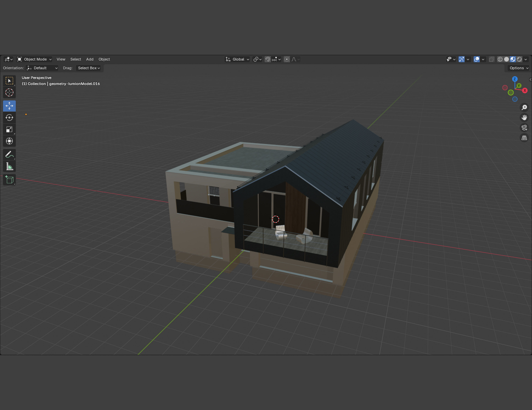Open the Object Mode dropdown
Image resolution: width=532 pixels, height=410 pixels.
34,59
